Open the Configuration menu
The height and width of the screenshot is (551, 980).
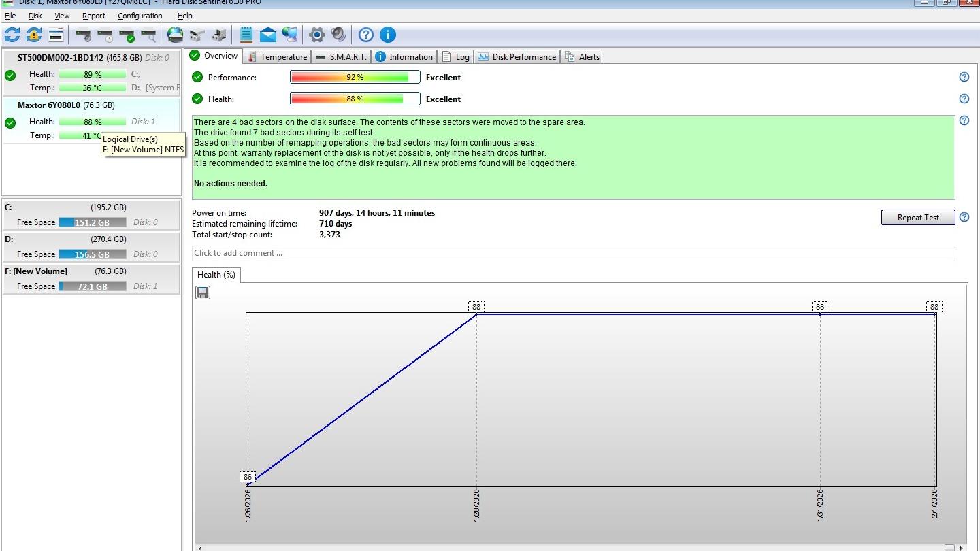pos(140,16)
